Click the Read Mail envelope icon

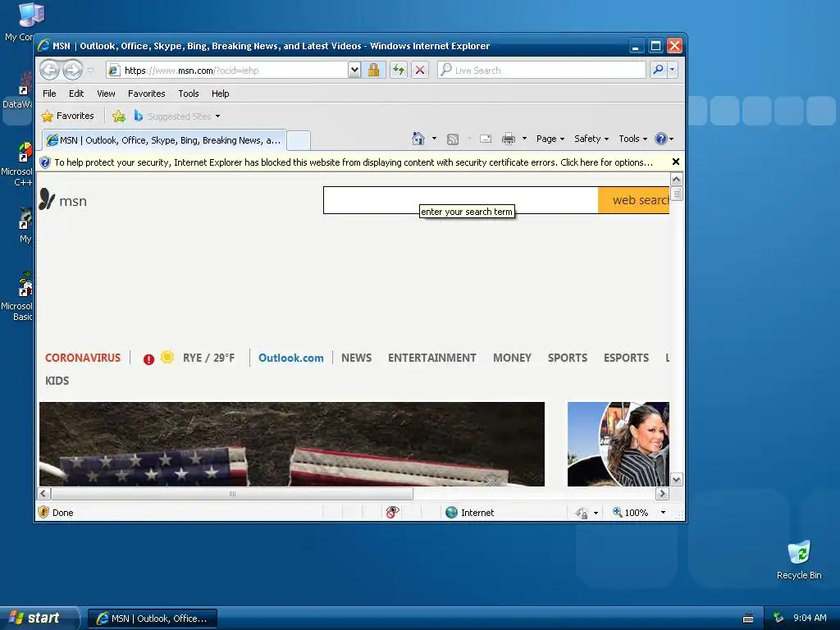pos(486,139)
